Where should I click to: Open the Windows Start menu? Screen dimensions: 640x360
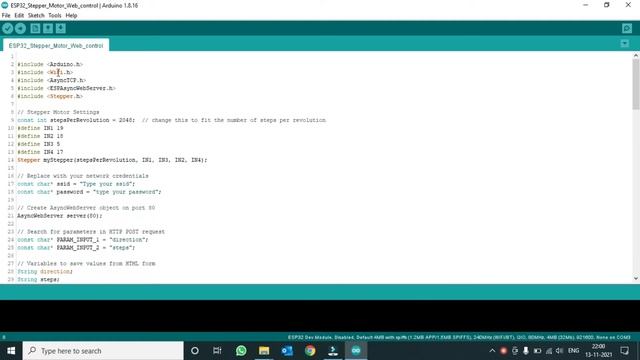11,351
